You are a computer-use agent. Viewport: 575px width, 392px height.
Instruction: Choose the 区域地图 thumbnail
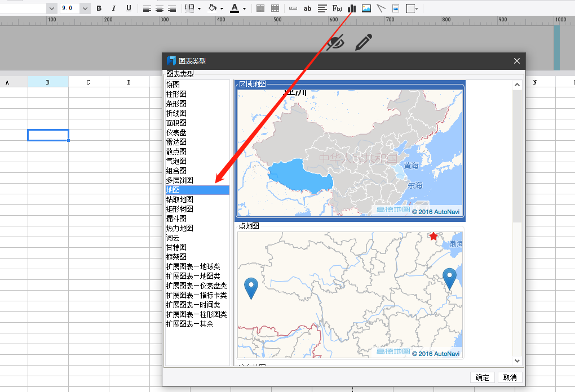tap(350, 151)
